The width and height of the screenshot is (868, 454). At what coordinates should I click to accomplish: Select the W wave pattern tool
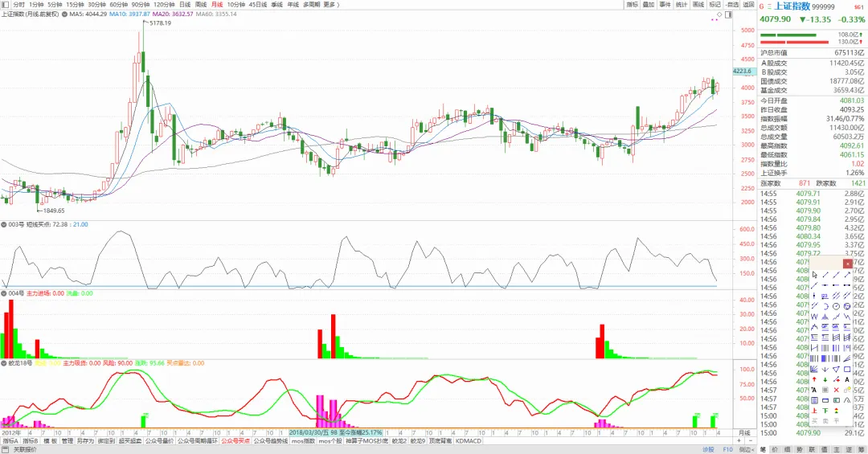point(814,317)
